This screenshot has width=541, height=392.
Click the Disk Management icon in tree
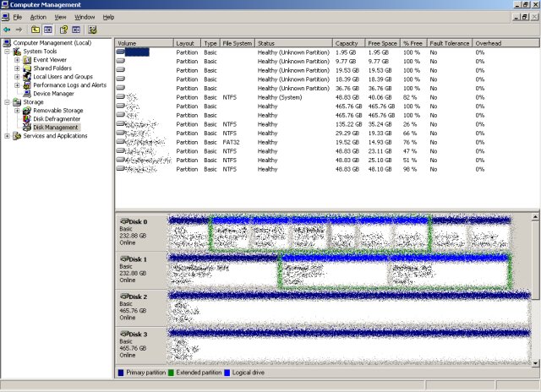click(x=27, y=128)
